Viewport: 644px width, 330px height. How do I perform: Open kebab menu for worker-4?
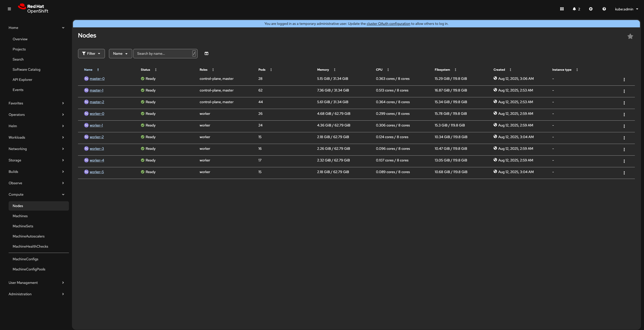click(x=624, y=161)
